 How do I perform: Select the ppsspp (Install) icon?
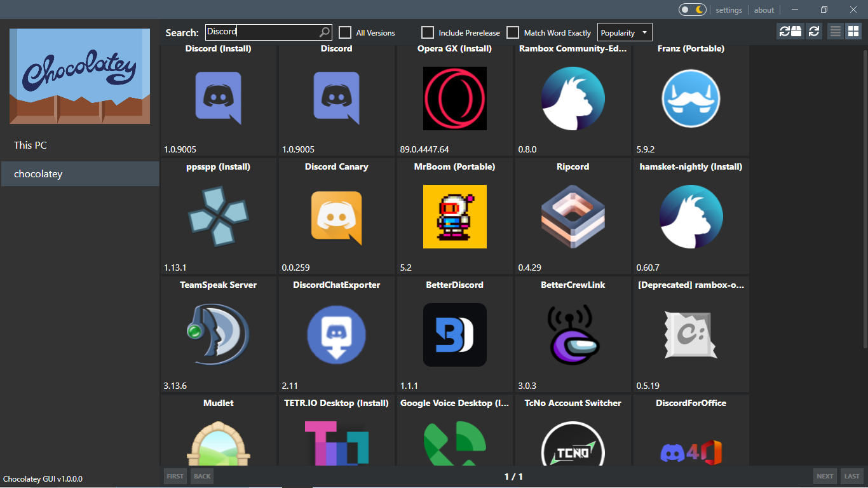point(218,217)
